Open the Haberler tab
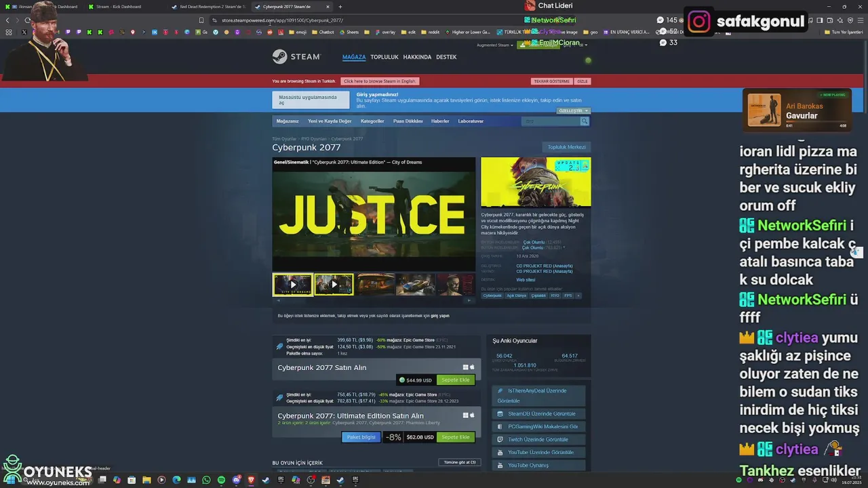This screenshot has width=868, height=488. 440,121
